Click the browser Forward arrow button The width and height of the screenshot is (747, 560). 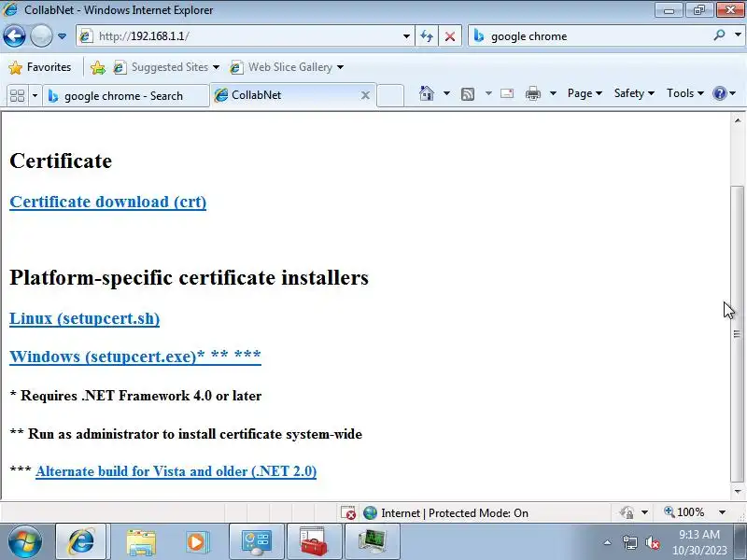point(41,36)
